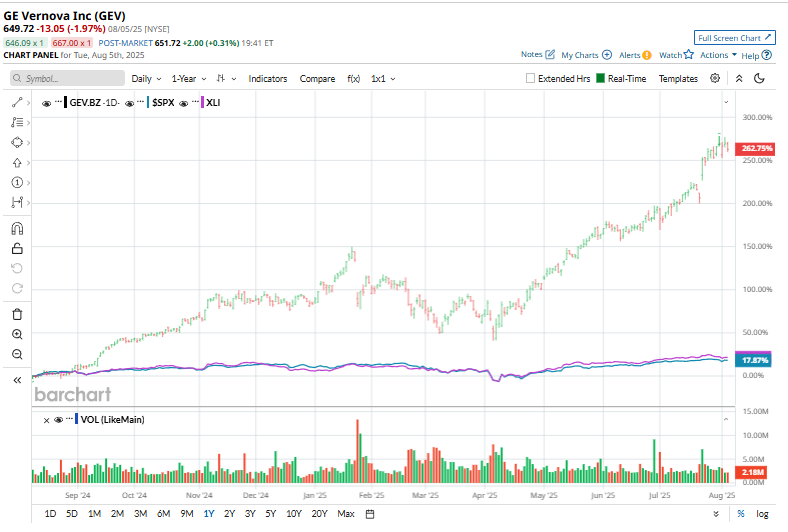Screen dimensions: 788x532
Task: Toggle log scale mode
Action: click(762, 514)
